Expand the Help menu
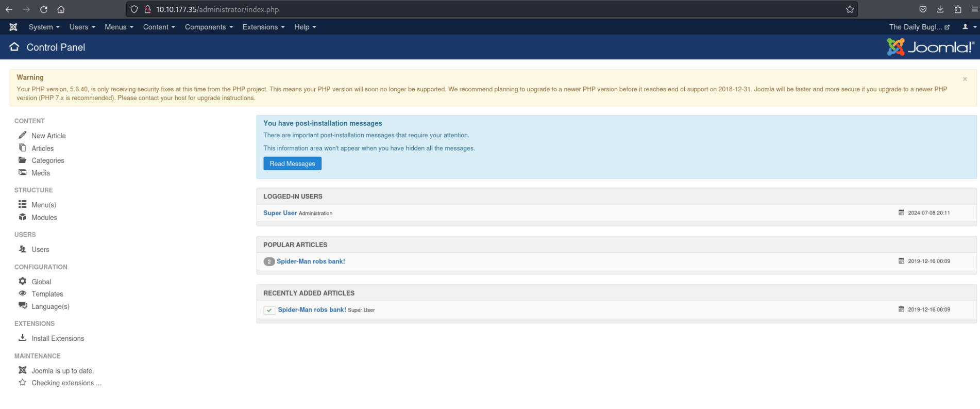The width and height of the screenshot is (980, 409). 306,27
